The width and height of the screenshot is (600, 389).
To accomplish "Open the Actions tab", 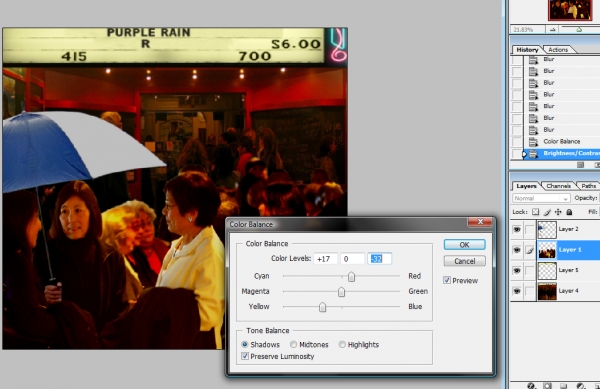I will (558, 50).
